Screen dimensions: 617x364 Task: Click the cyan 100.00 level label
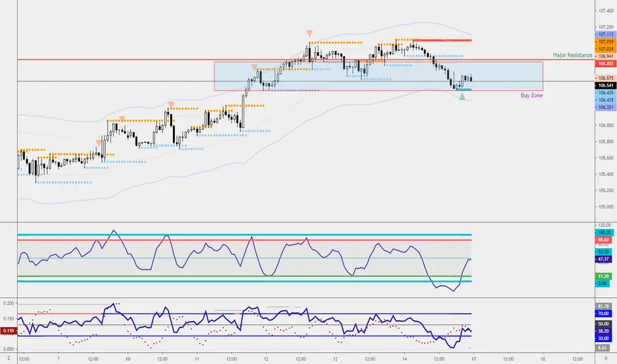pyautogui.click(x=603, y=232)
